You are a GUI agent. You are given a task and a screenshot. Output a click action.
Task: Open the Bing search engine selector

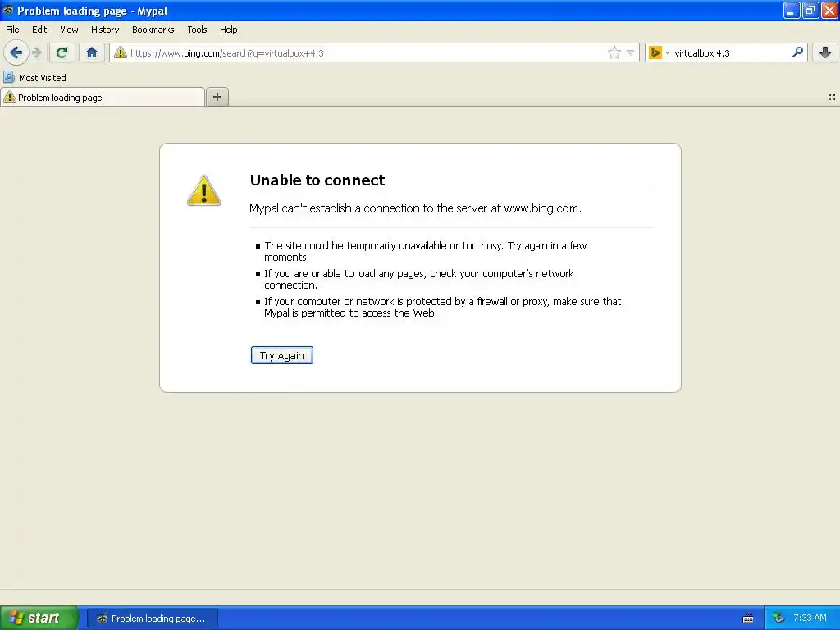click(659, 52)
